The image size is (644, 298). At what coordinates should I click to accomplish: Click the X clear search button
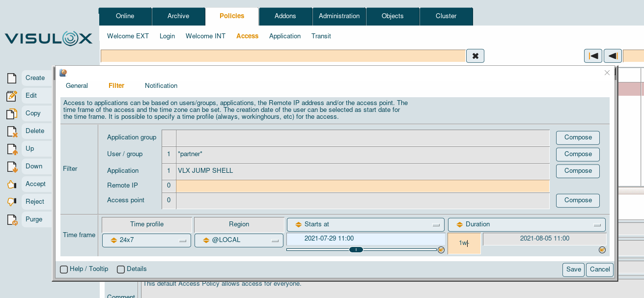(475, 56)
